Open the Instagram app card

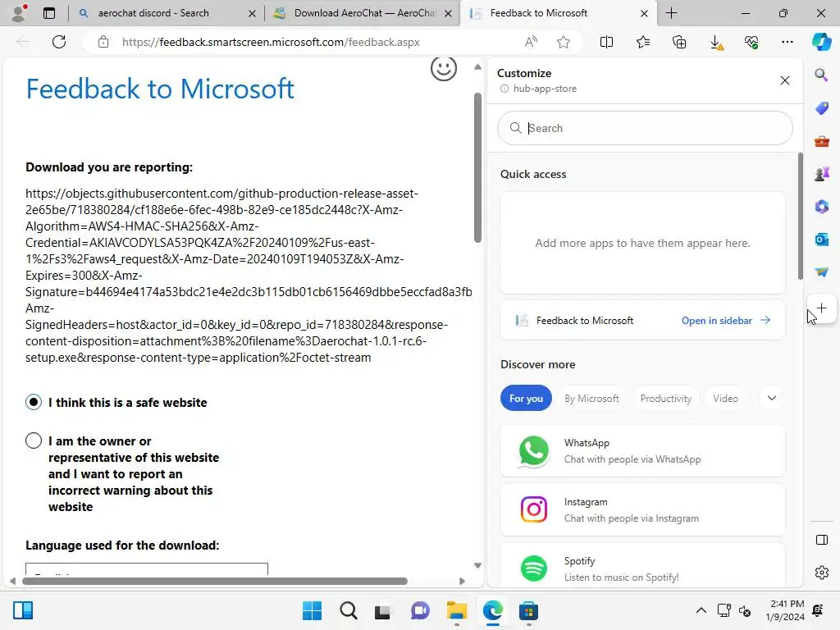tap(642, 510)
